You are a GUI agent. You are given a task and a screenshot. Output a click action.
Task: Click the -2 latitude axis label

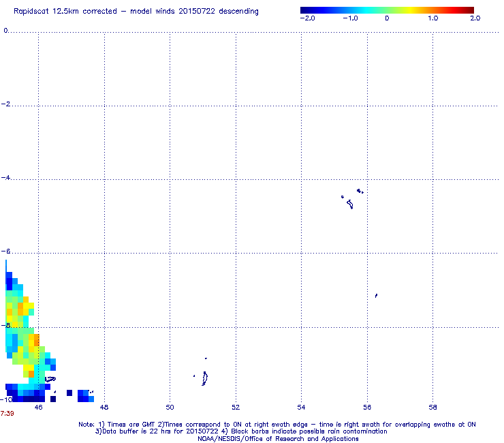pyautogui.click(x=5, y=104)
